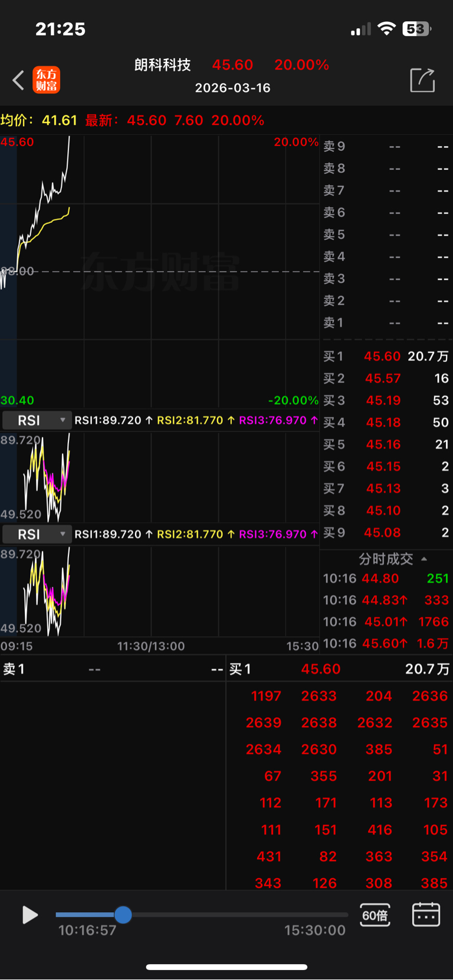Select the 买7 row at 45.13
Screen dimensions: 453x980
click(386, 489)
